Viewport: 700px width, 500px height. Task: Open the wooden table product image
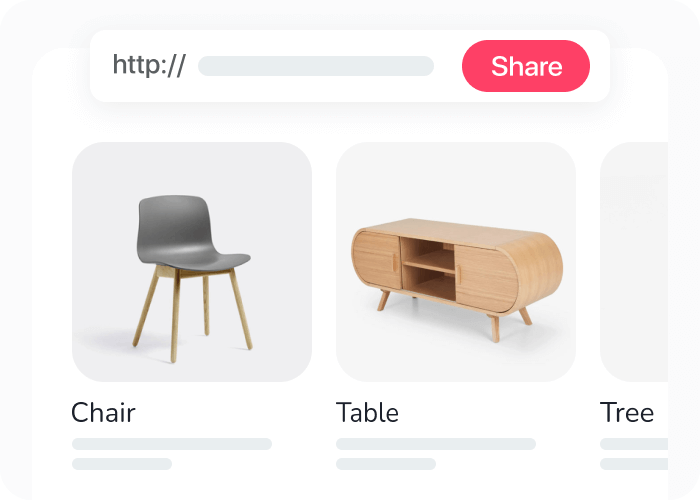(456, 262)
